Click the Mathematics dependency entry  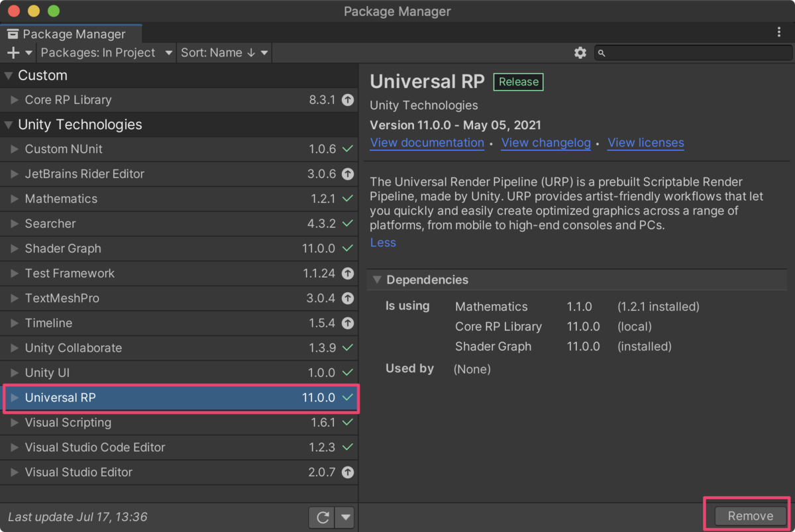pos(492,307)
